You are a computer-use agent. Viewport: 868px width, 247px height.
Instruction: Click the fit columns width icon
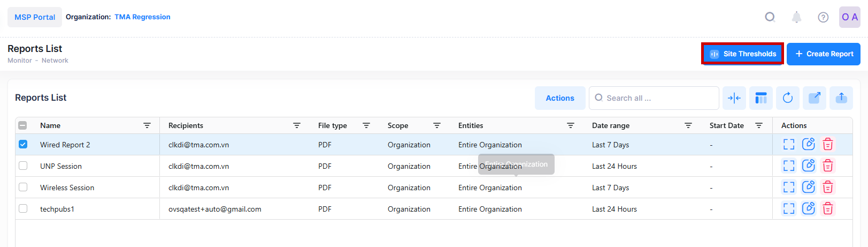(x=734, y=98)
